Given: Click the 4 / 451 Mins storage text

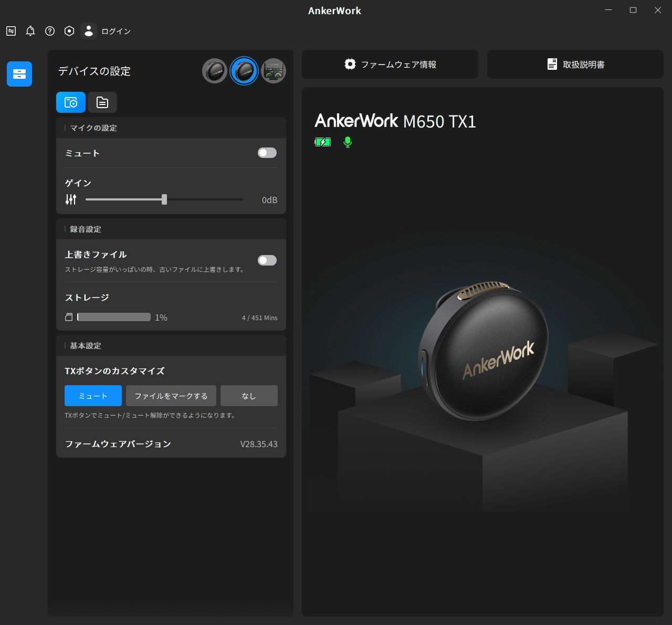Looking at the screenshot, I should 260,317.
